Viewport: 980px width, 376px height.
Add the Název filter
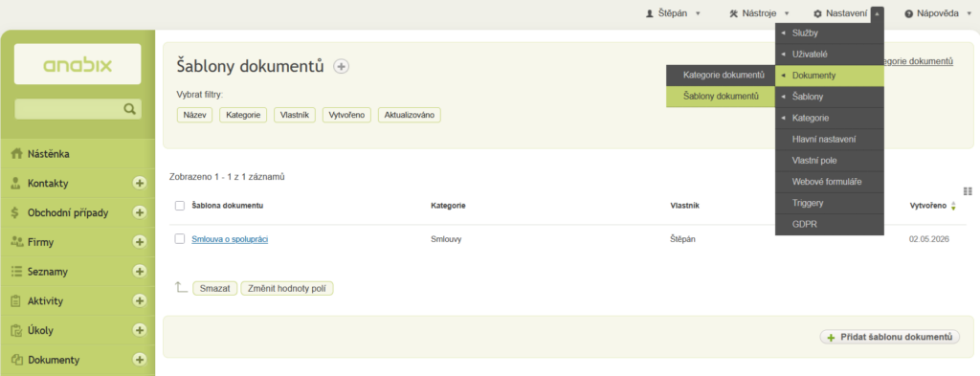pos(195,115)
